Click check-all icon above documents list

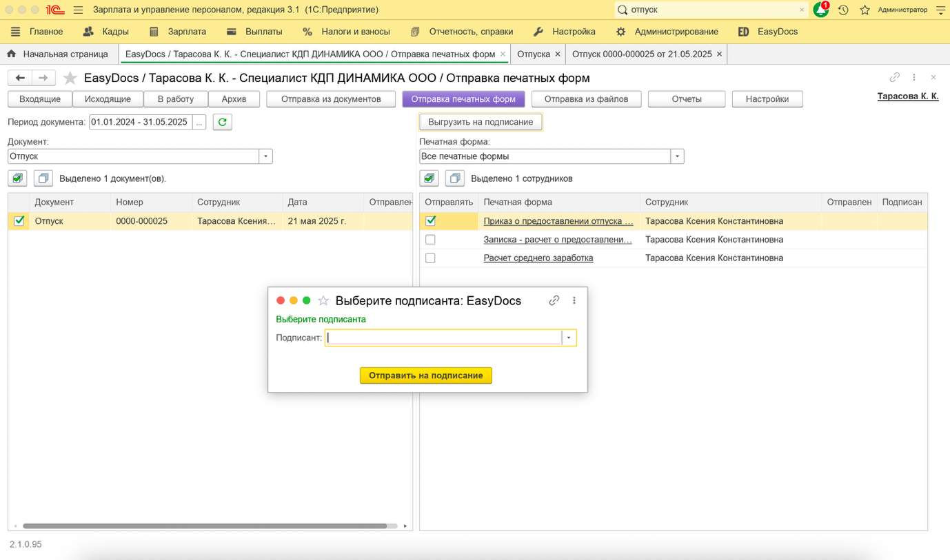coord(17,178)
